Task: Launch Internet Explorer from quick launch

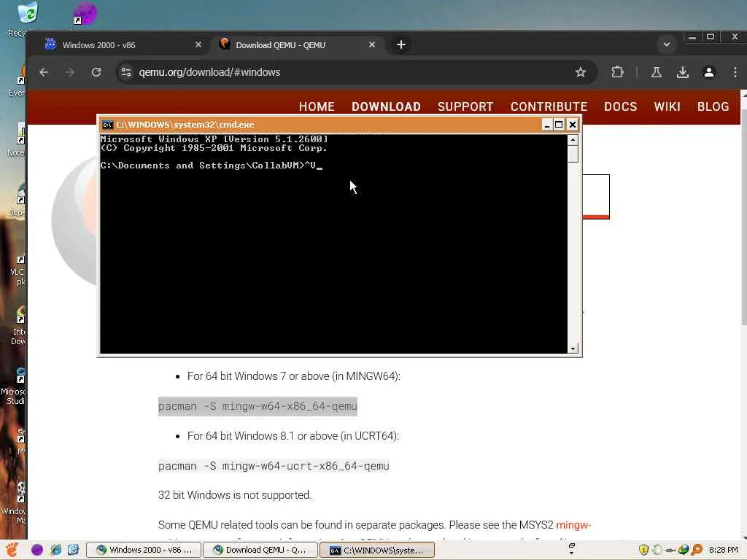Action: click(55, 550)
